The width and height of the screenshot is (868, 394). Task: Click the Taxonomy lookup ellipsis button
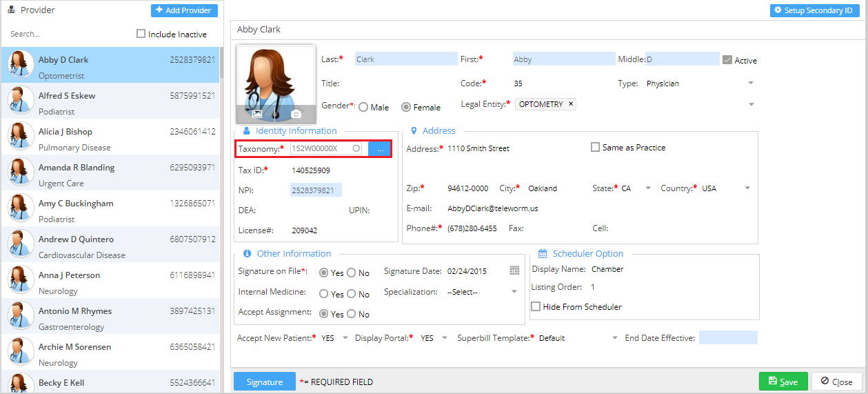(x=380, y=148)
